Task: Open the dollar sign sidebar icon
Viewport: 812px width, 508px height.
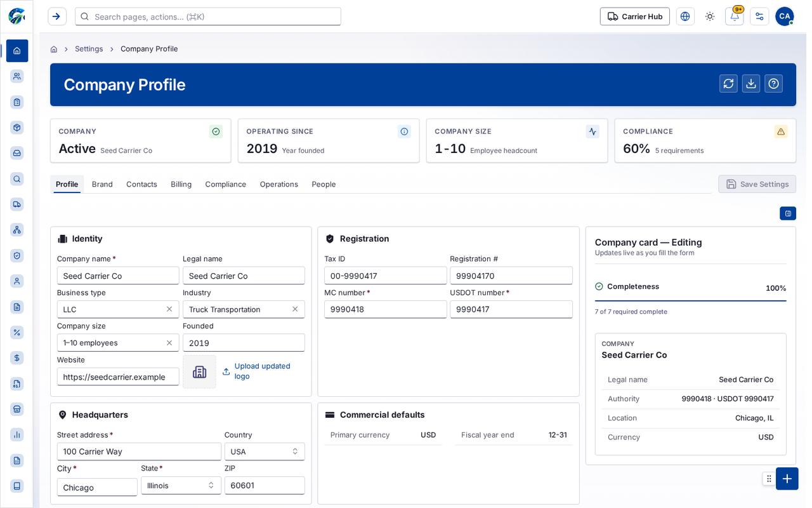Action: pos(17,358)
